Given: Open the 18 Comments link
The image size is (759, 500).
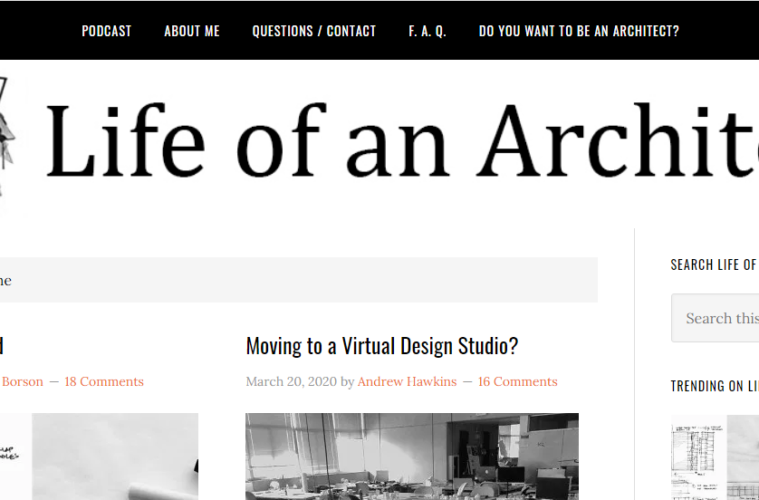Looking at the screenshot, I should [104, 382].
